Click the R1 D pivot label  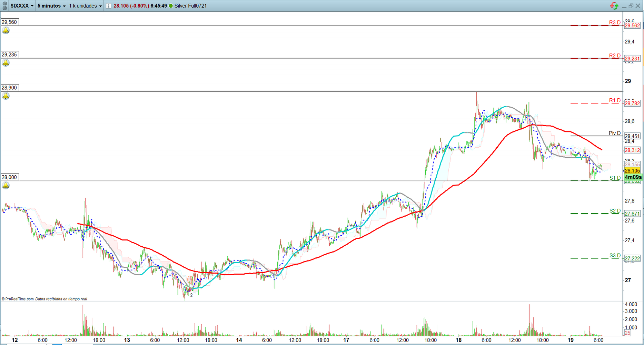[x=615, y=100]
